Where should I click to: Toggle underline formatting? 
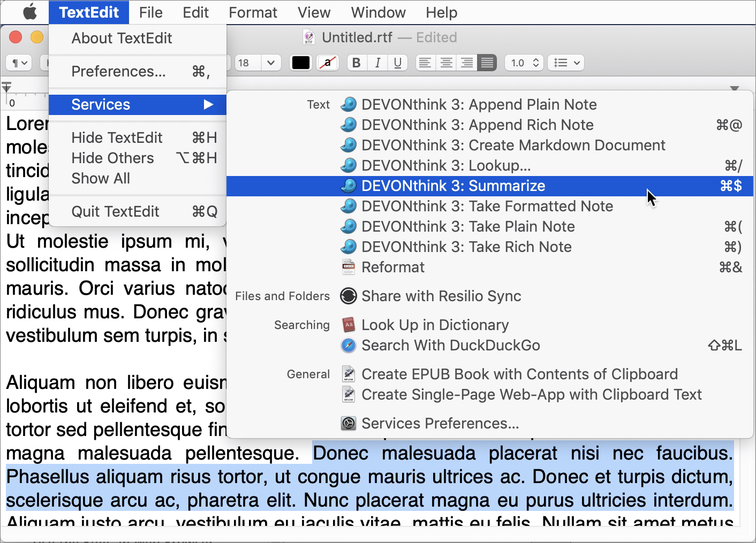(398, 63)
